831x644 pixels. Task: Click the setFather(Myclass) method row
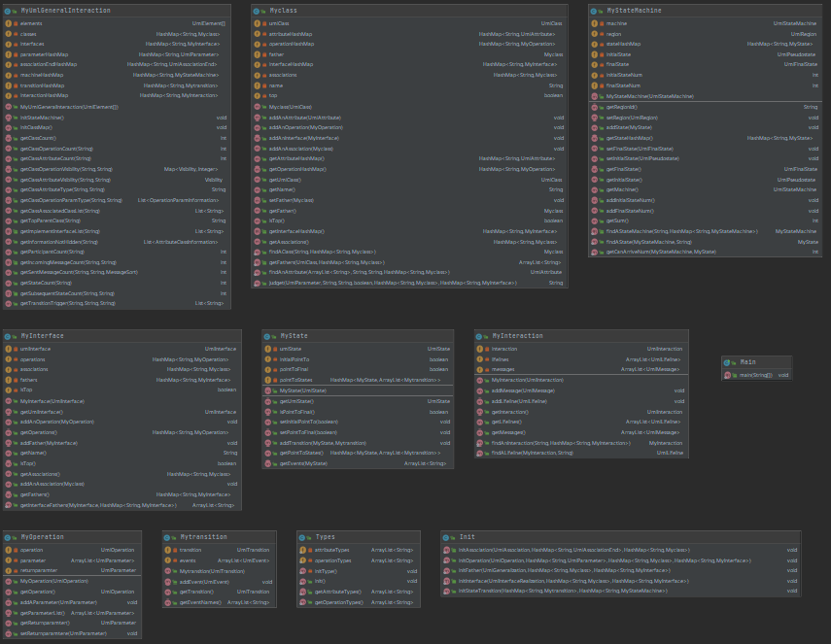click(409, 200)
